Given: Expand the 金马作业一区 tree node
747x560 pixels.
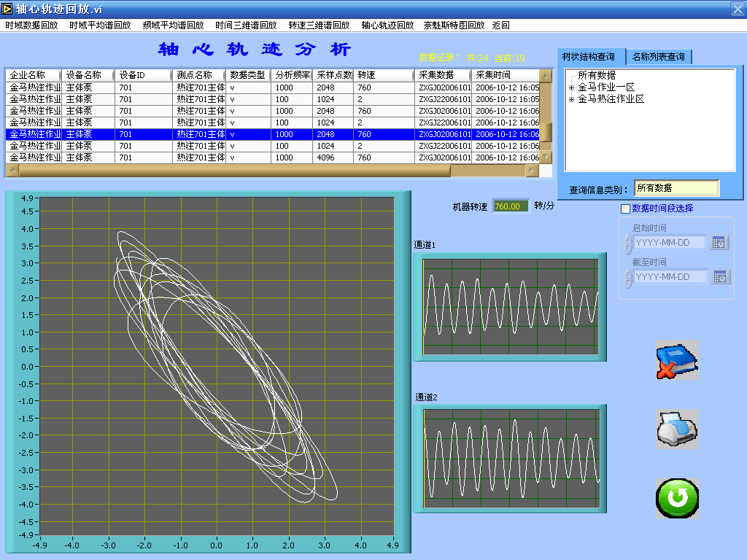Looking at the screenshot, I should coord(572,87).
